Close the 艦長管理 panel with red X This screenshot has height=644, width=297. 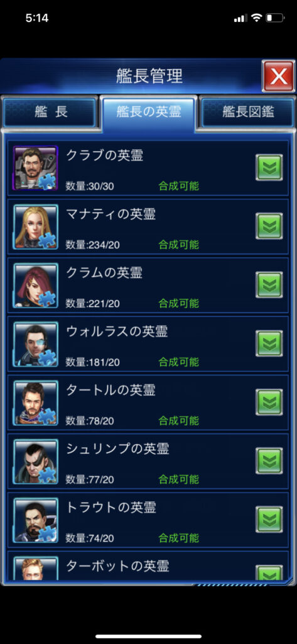pos(279,76)
